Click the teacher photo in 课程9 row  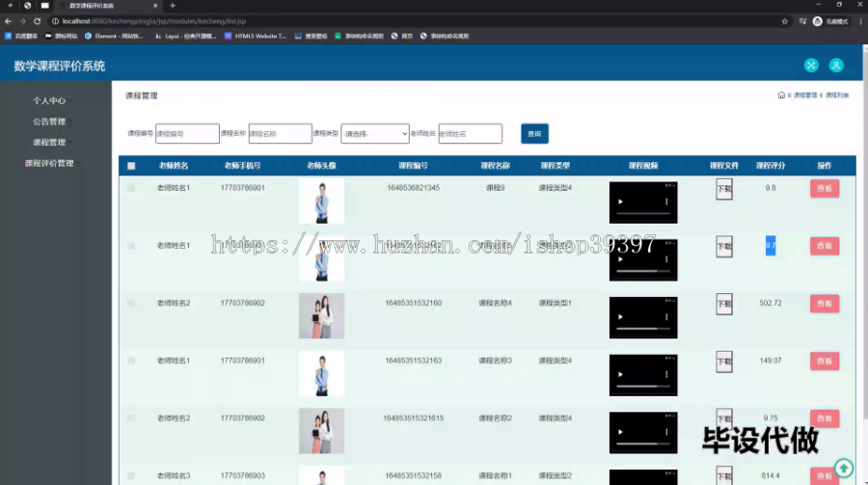[x=321, y=201]
